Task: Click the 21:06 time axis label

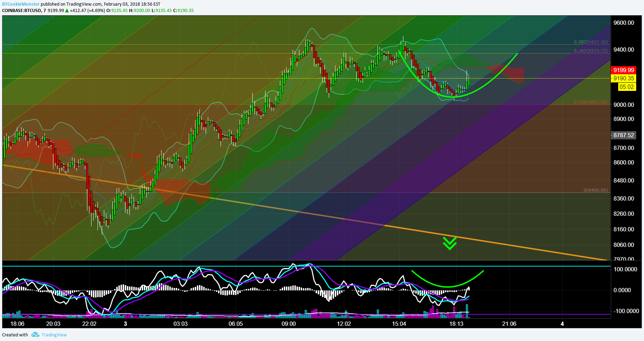Action: click(509, 324)
